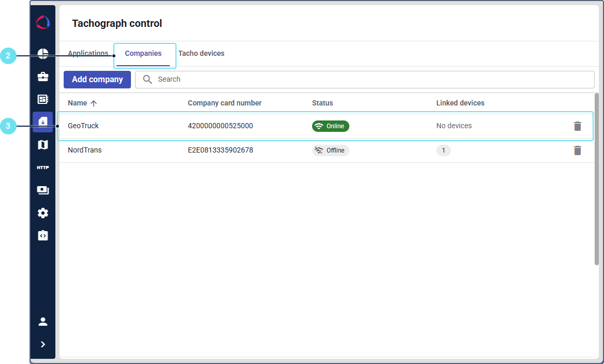Switch to the Applications tab
The height and width of the screenshot is (364, 604).
[87, 53]
